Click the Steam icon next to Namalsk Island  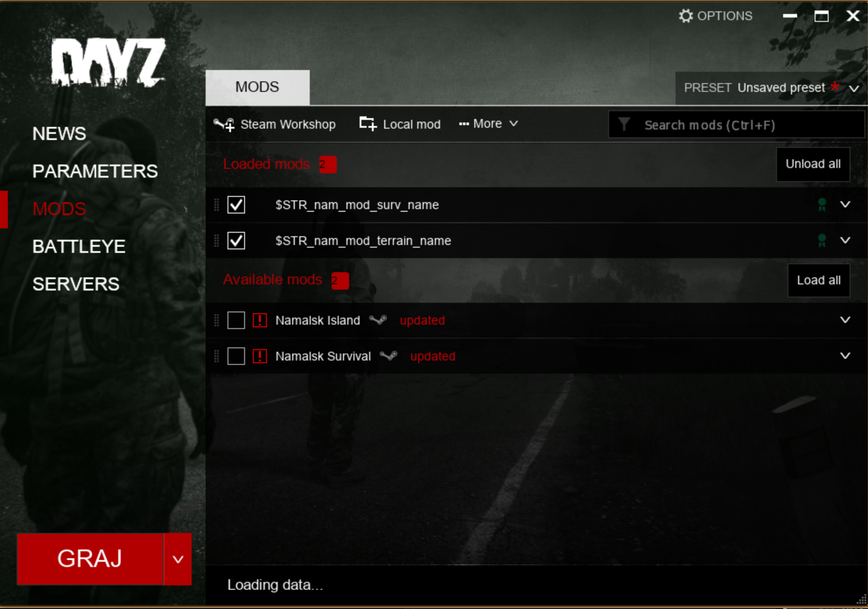[378, 320]
